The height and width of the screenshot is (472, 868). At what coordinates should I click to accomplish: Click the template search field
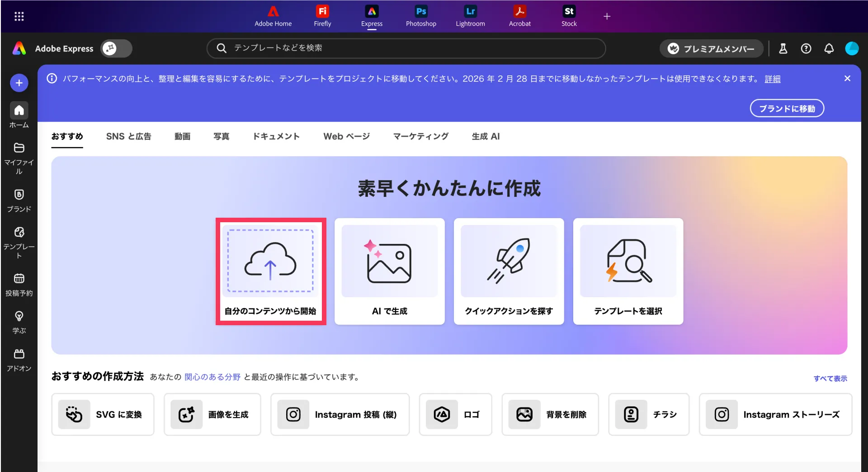click(407, 48)
